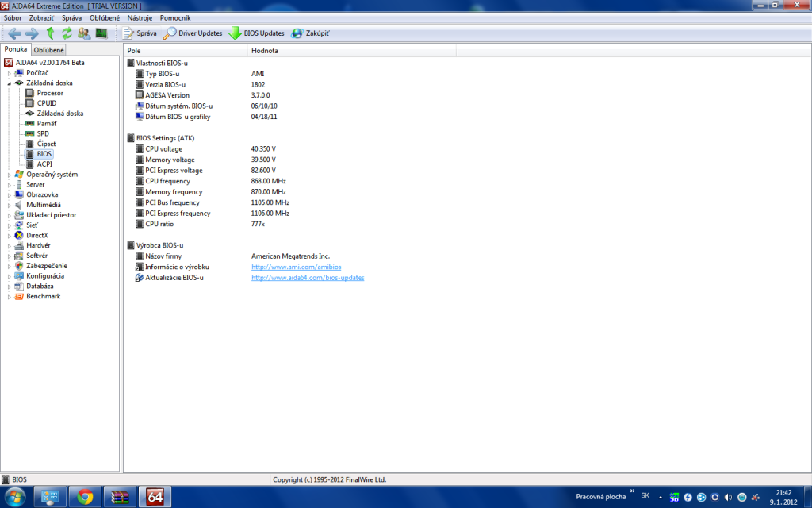The height and width of the screenshot is (508, 812).
Task: Open the Súbor menu
Action: coord(13,17)
